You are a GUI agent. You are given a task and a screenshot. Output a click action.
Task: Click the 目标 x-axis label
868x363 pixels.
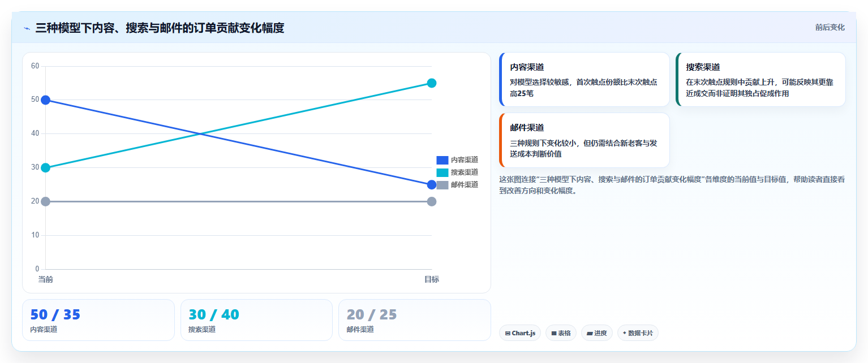(432, 279)
